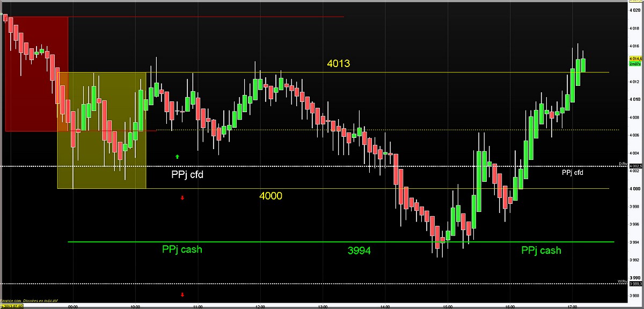Click the left green PPj cash label
The height and width of the screenshot is (309, 644).
click(x=182, y=249)
